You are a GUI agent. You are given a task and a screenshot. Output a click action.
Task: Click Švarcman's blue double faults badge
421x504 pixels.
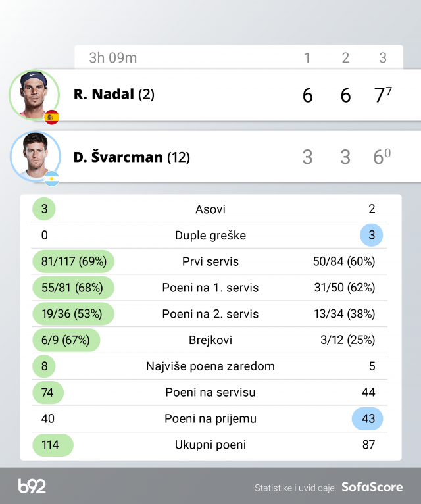coord(372,236)
